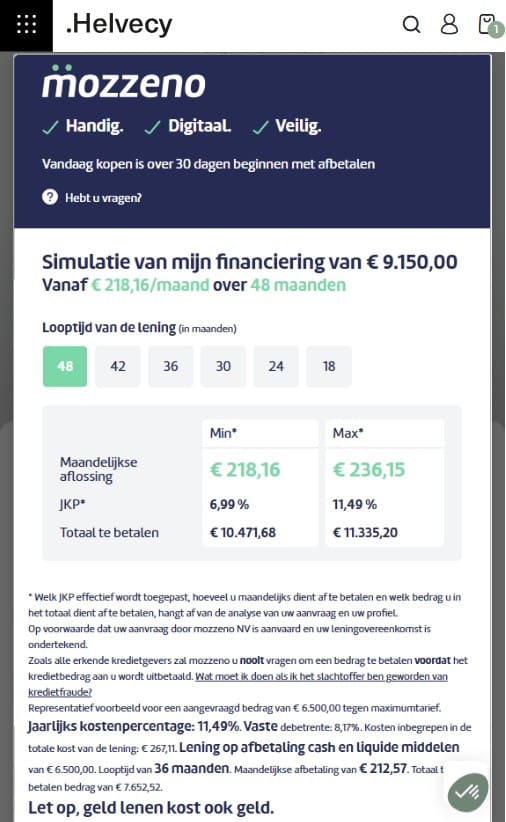Open the user account icon
Image resolution: width=506 pixels, height=822 pixels.
click(449, 24)
